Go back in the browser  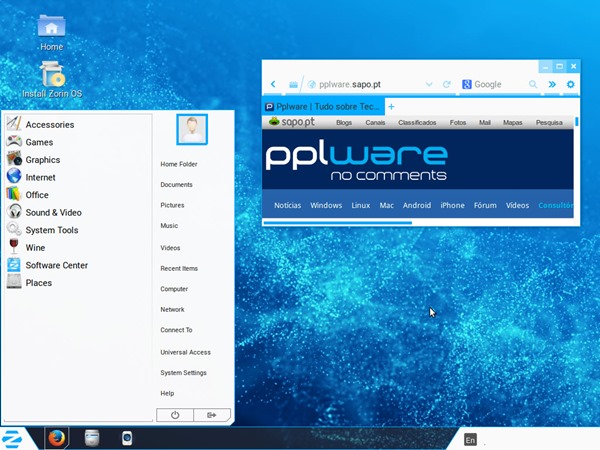[x=273, y=84]
